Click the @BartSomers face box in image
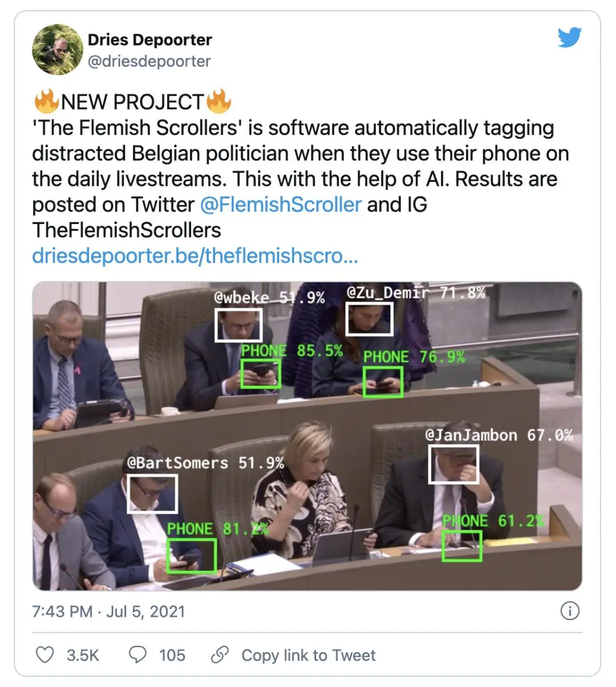Image resolution: width=616 pixels, height=687 pixels. (x=152, y=494)
